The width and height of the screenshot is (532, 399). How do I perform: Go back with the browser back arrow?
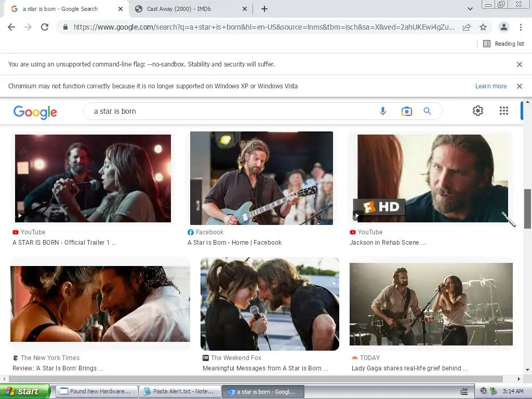(11, 27)
